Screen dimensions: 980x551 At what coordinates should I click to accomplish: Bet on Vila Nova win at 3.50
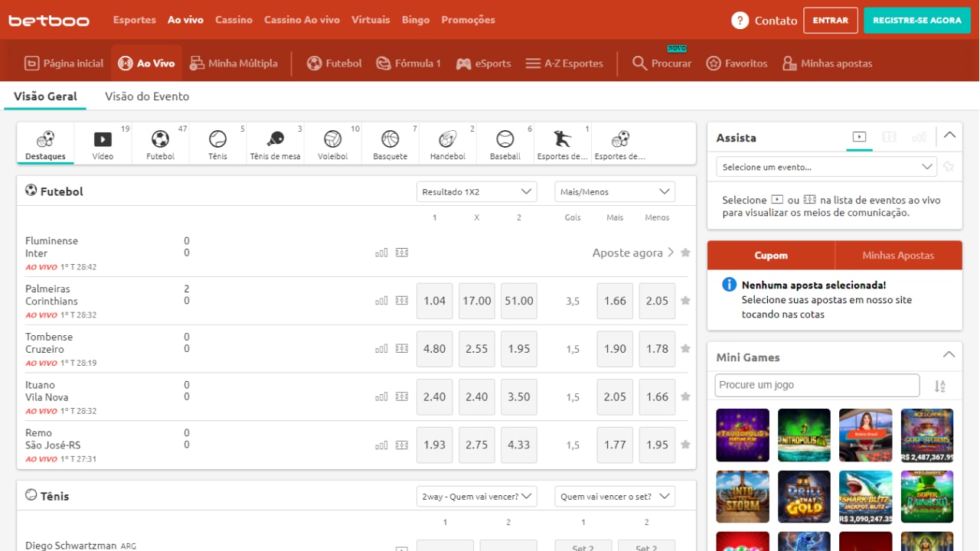click(x=519, y=397)
